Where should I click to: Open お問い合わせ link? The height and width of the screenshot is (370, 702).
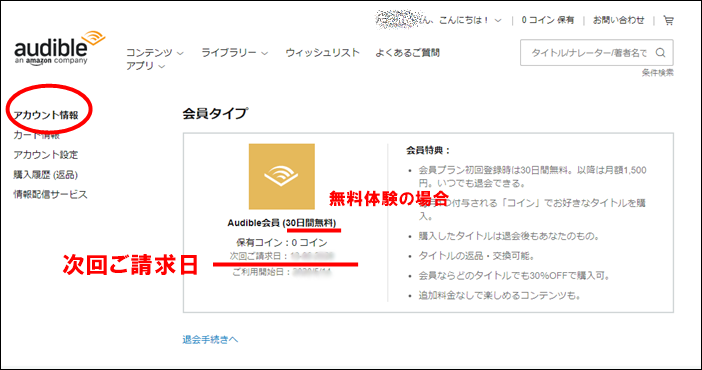pyautogui.click(x=619, y=20)
